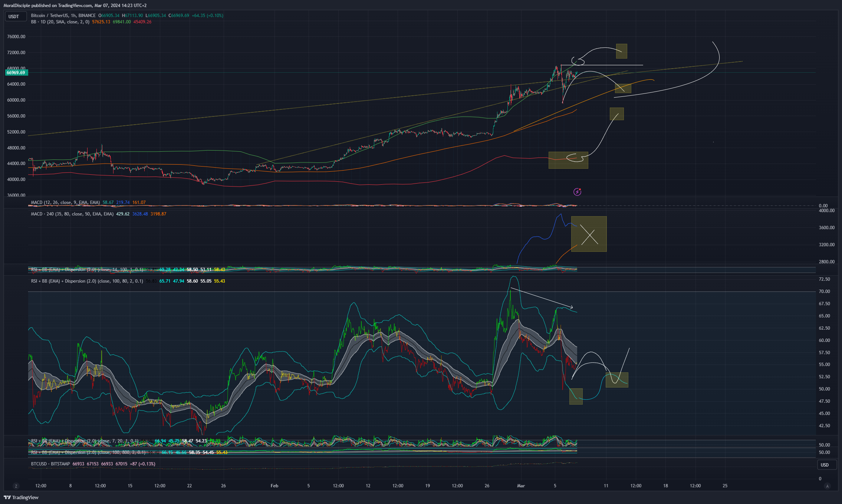Viewport: 842px width, 504px height.
Task: Click the 70.00 RSI axis label
Action: (x=825, y=291)
